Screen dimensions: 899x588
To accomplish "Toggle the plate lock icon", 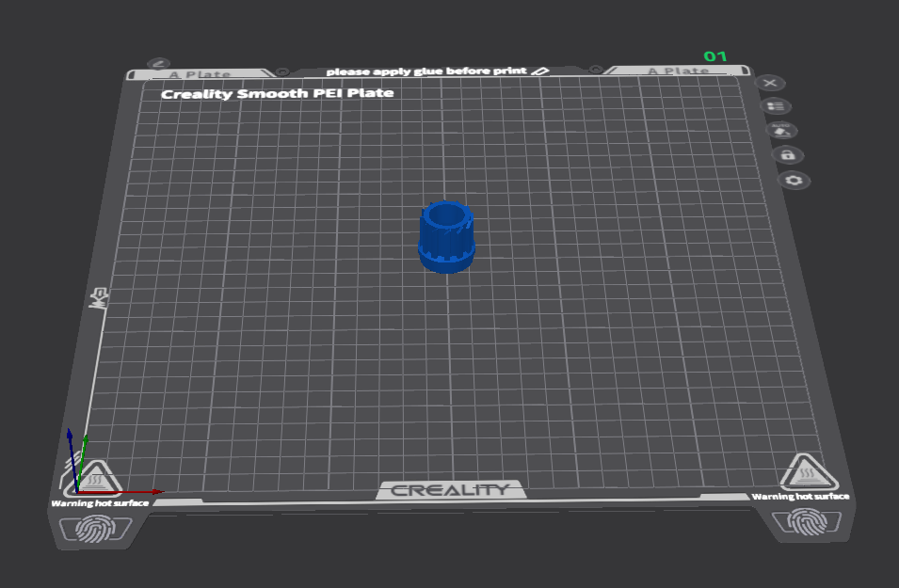I will click(x=788, y=154).
